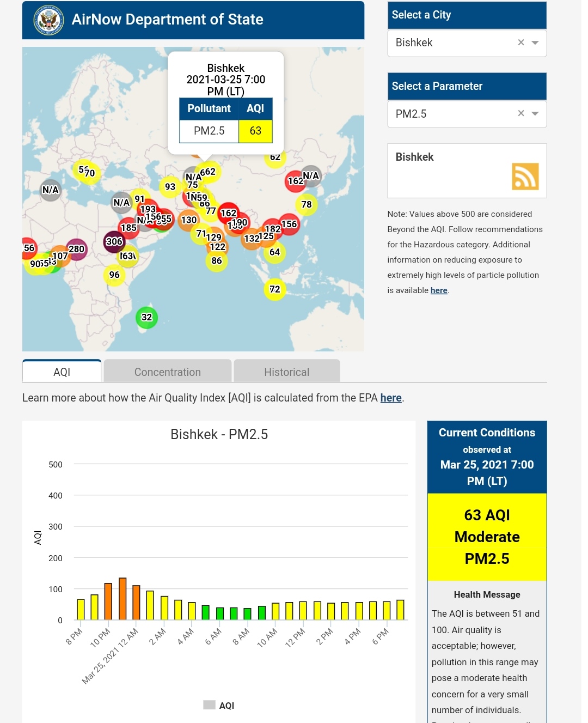Image resolution: width=588 pixels, height=723 pixels.
Task: Click the maroon 306 AQI map marker
Action: pyautogui.click(x=114, y=241)
